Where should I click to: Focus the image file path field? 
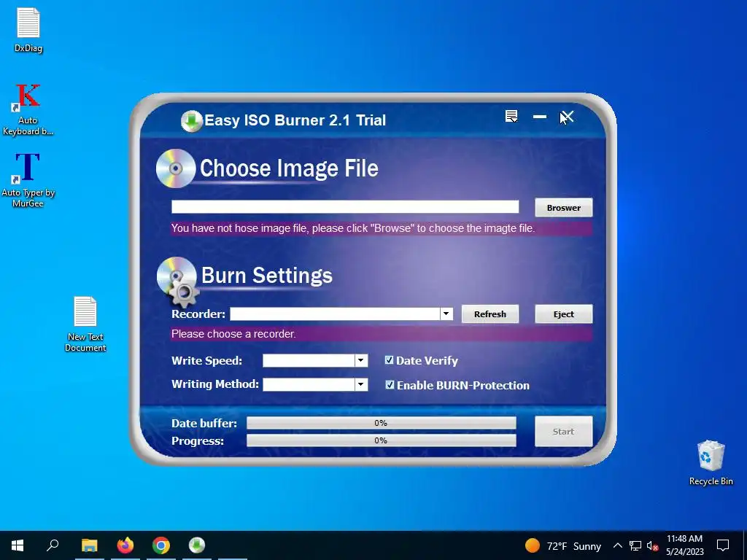coord(345,206)
